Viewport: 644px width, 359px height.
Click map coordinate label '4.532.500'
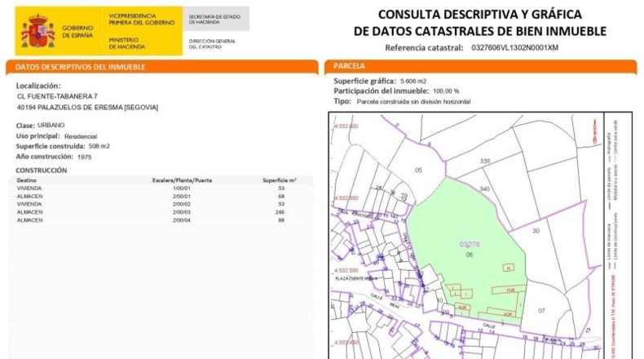coord(346,271)
